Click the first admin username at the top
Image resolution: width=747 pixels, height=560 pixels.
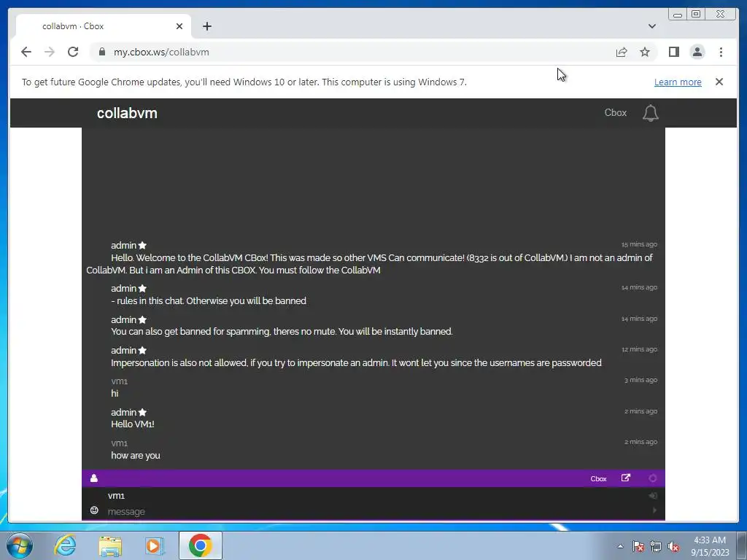point(123,245)
